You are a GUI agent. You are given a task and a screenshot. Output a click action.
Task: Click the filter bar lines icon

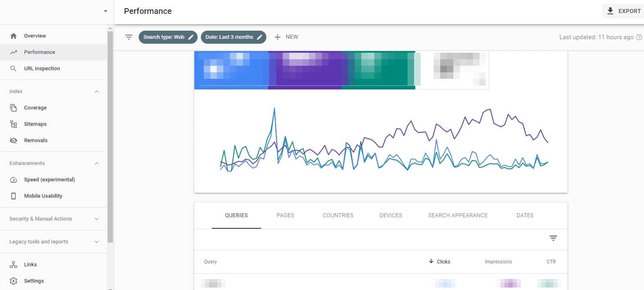(x=129, y=37)
